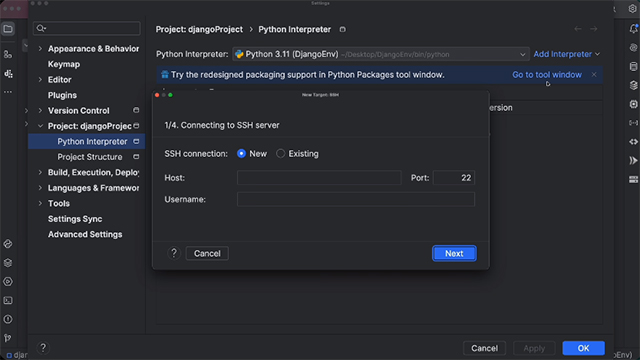Open the Database tool window icon
This screenshot has height=360, width=640.
point(633,67)
